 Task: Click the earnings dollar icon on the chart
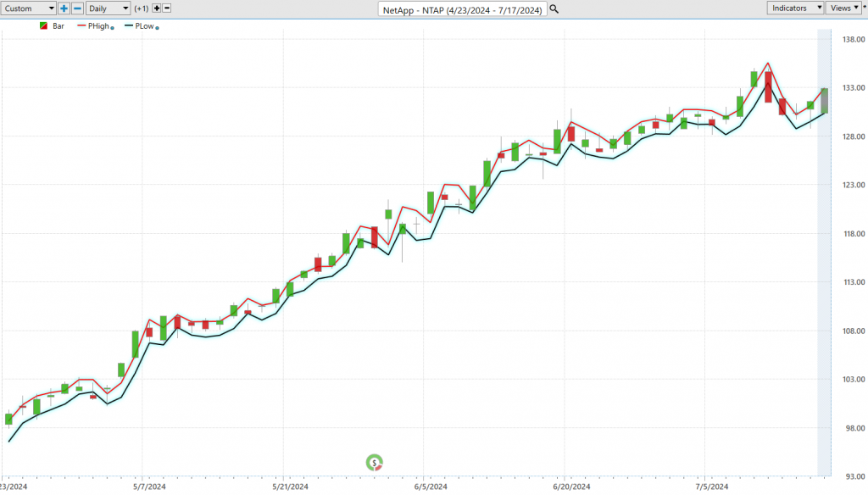(374, 462)
